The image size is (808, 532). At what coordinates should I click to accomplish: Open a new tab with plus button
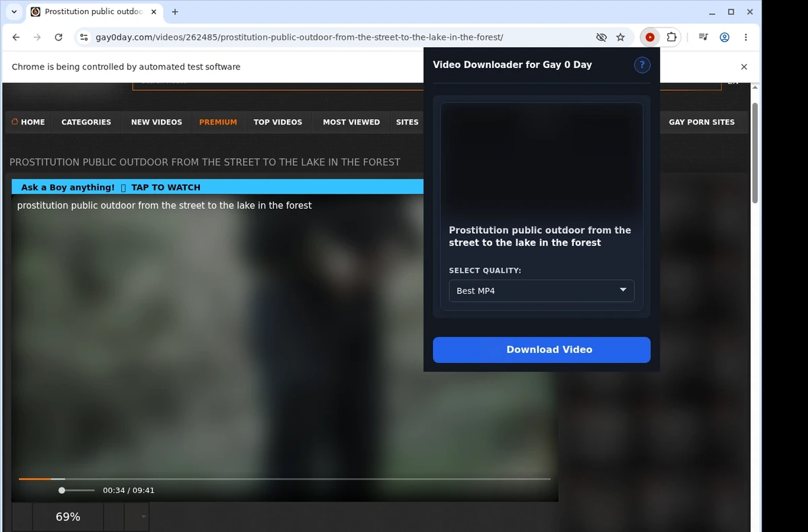pos(175,11)
